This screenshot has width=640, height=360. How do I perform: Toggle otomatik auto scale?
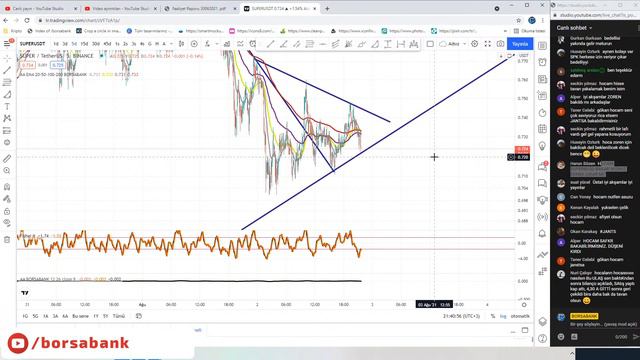tap(520, 316)
